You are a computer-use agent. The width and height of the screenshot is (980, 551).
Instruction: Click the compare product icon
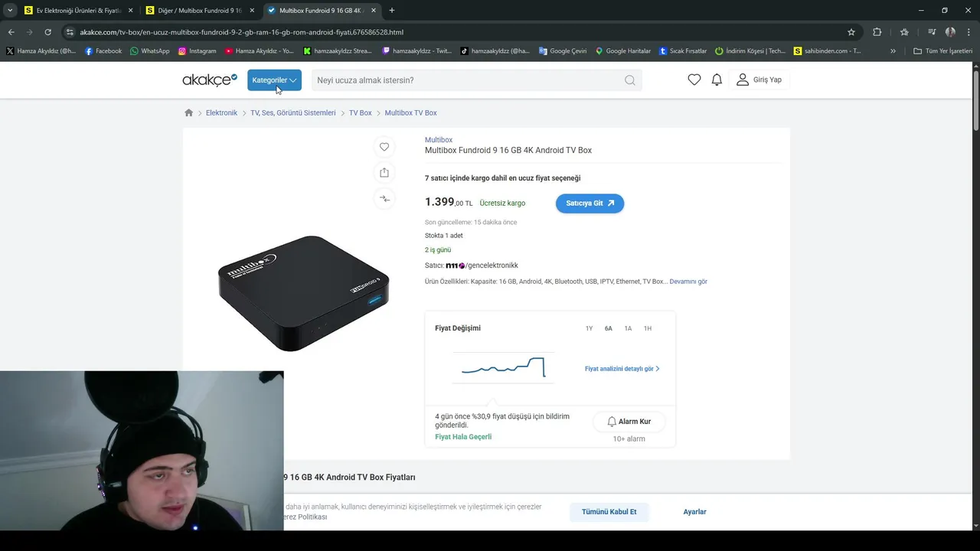pyautogui.click(x=384, y=199)
